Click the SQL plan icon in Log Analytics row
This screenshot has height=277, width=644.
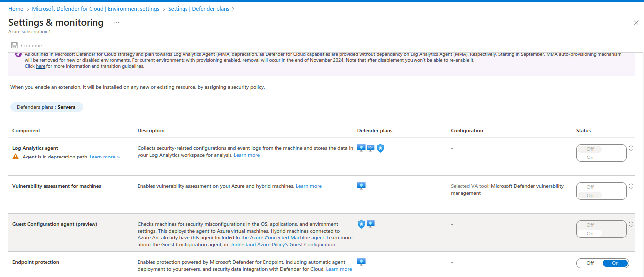(x=370, y=148)
